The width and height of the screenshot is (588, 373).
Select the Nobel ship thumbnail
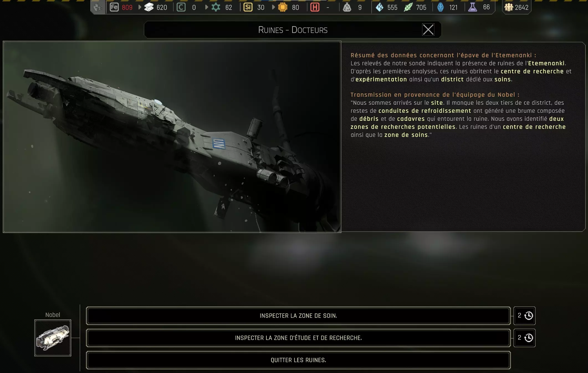coord(53,338)
